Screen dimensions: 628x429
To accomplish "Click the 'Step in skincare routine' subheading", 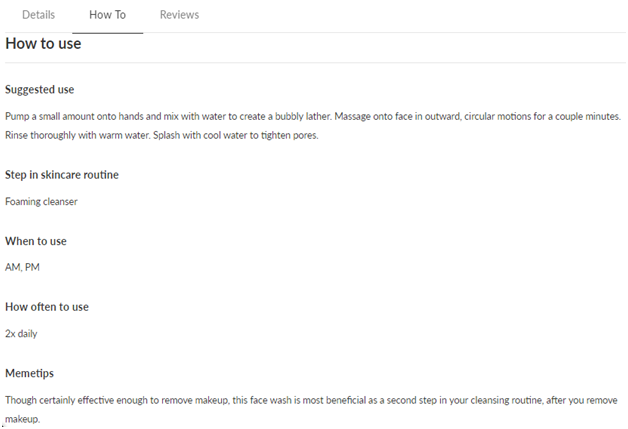I will tap(62, 175).
